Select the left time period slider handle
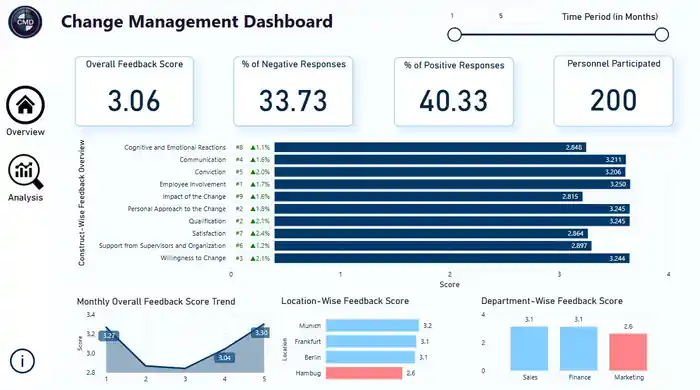The image size is (700, 390). tap(454, 34)
